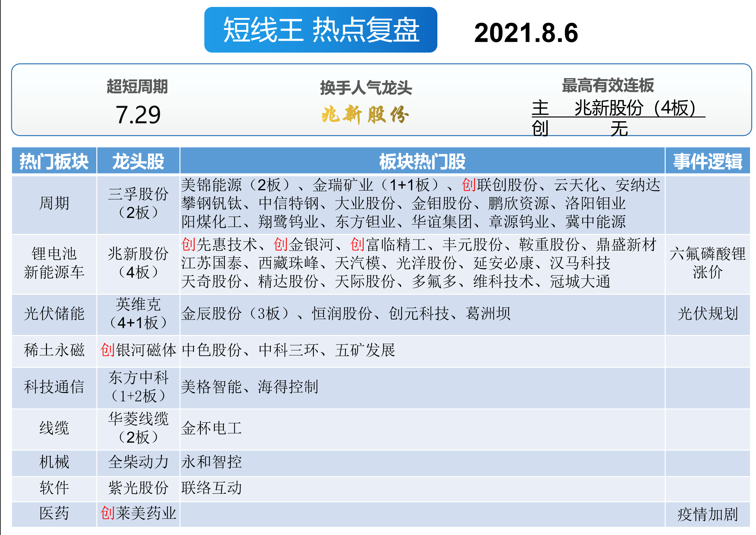Click 莱美药业 leader cell
The image size is (756, 535).
[138, 514]
